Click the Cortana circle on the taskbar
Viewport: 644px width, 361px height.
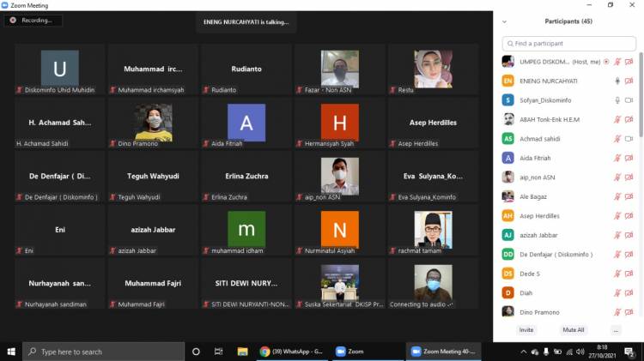click(196, 352)
